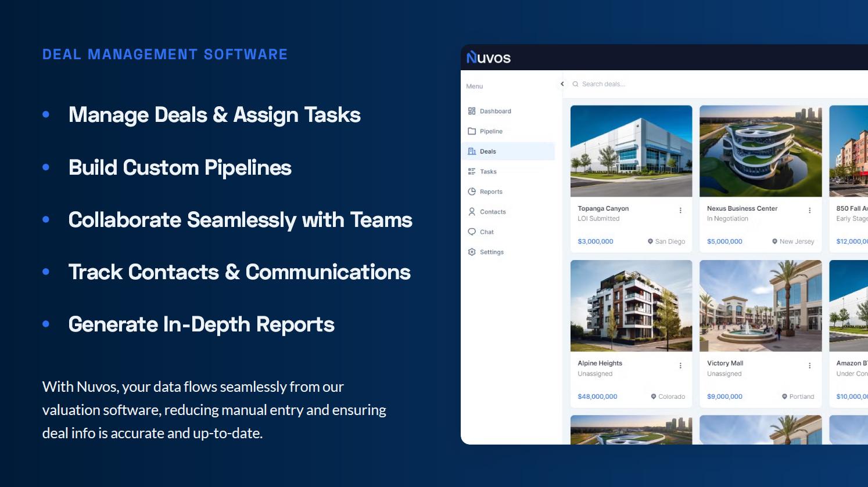
Task: Click the $48,000,000 Alpine Heights price
Action: [597, 396]
